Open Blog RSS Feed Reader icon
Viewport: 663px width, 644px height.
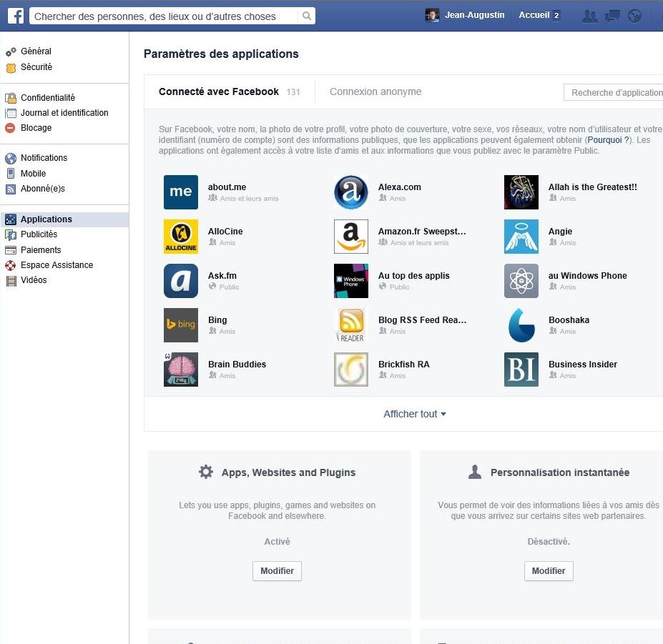click(x=351, y=325)
